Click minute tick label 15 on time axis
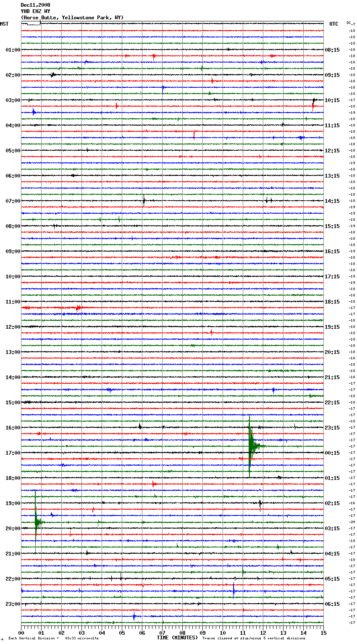Viewport: 357px width, 644px height. (x=323, y=633)
